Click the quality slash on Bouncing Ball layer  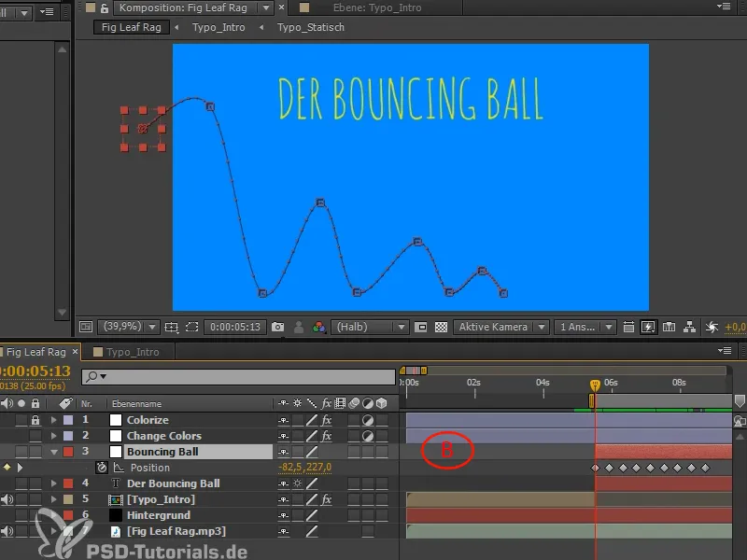point(312,452)
